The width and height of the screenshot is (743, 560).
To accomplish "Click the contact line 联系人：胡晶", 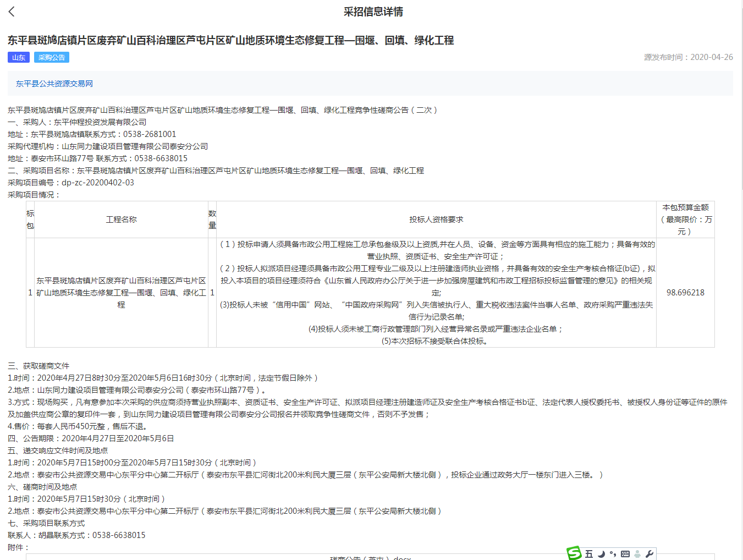I will [76, 535].
